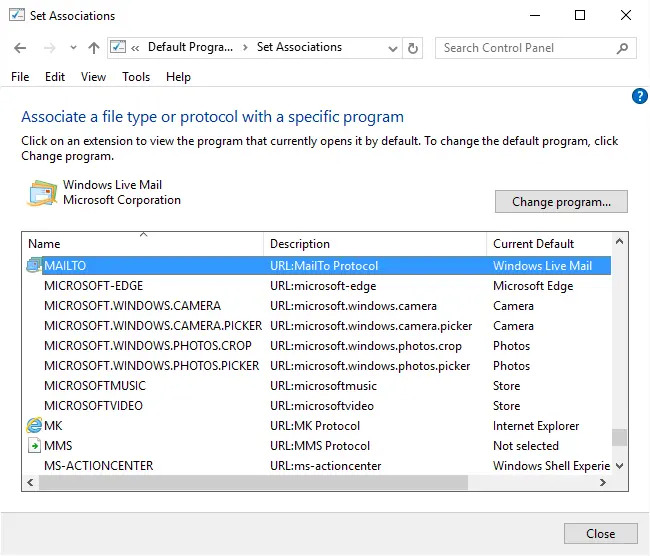The image size is (650, 556).
Task: Click the Not selected default cell
Action: [526, 446]
